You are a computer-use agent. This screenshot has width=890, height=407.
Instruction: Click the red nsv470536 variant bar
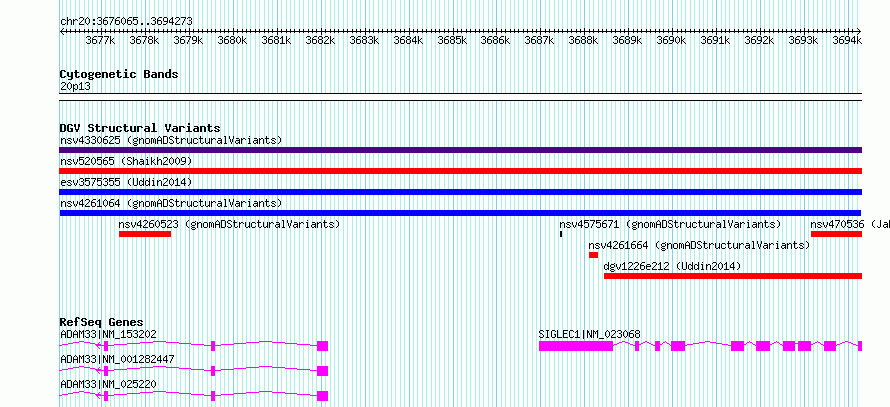pos(836,234)
